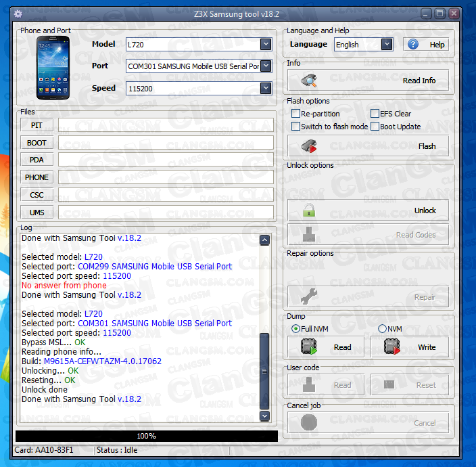Minimize the Z3X Samsung tool window
This screenshot has width=476, height=467.
[426, 14]
